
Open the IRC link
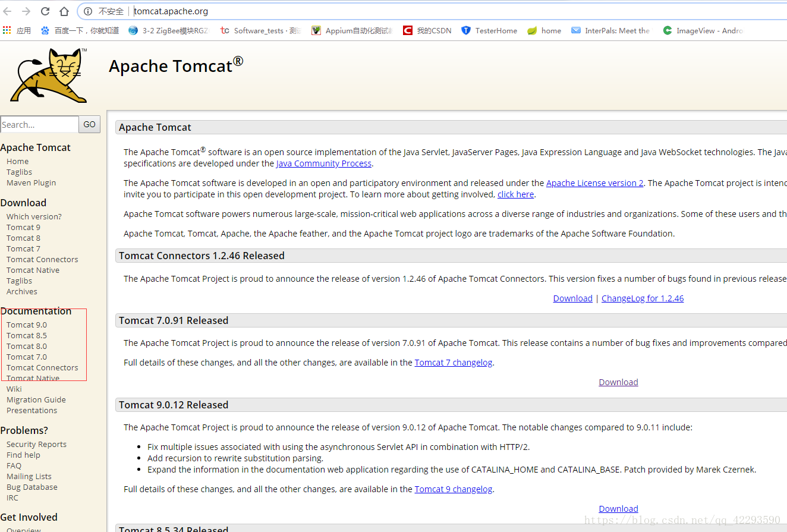coord(12,498)
